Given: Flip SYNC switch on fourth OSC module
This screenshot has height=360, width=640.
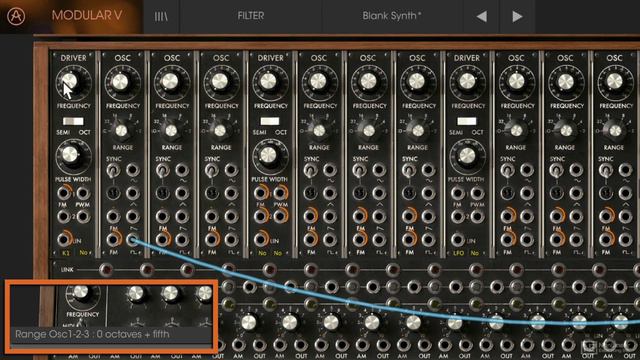Looking at the screenshot, I should pyautogui.click(x=310, y=170).
